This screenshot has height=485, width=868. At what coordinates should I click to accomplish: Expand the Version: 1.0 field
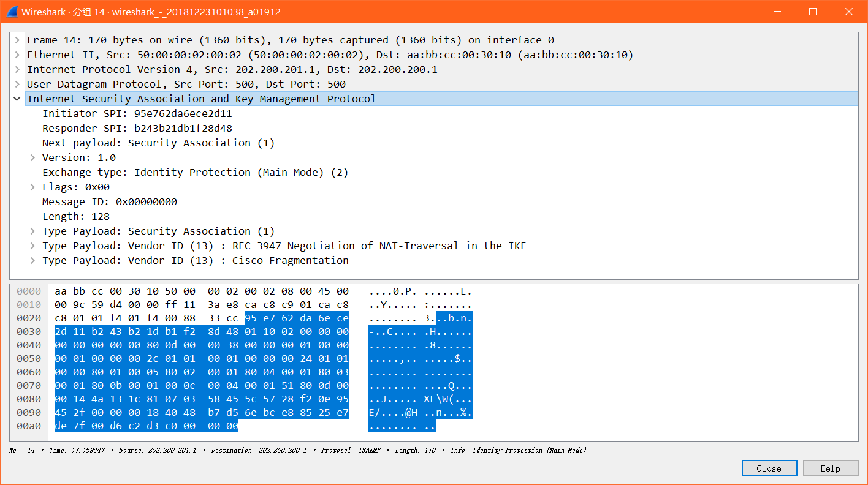33,158
